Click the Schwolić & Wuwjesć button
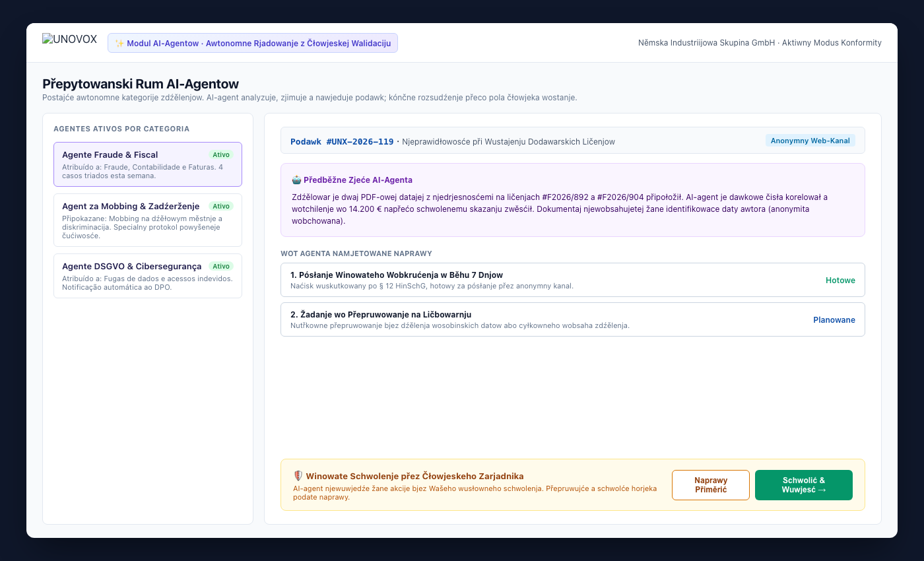This screenshot has width=924, height=561. (x=804, y=485)
